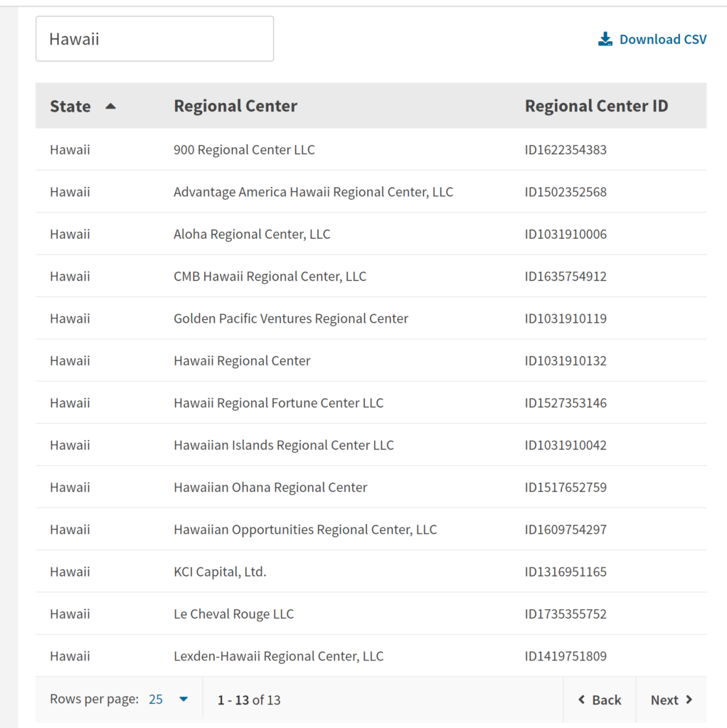
Task: Click the Download CSV icon
Action: coord(605,39)
